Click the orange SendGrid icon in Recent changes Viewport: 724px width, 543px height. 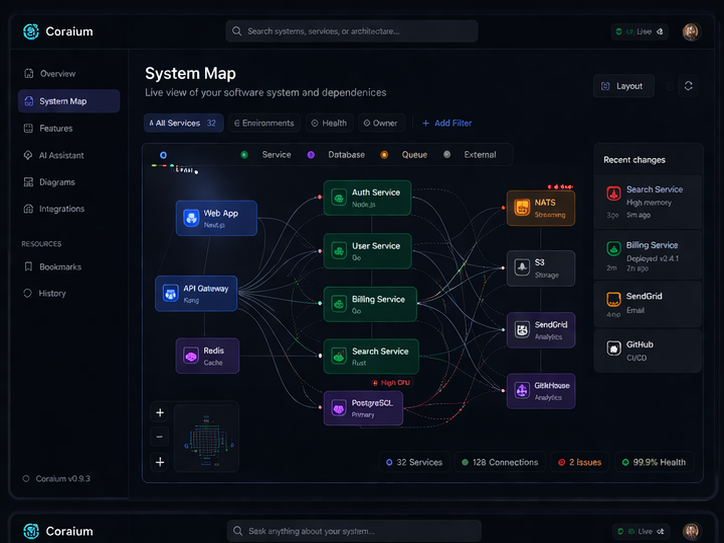pos(613,300)
